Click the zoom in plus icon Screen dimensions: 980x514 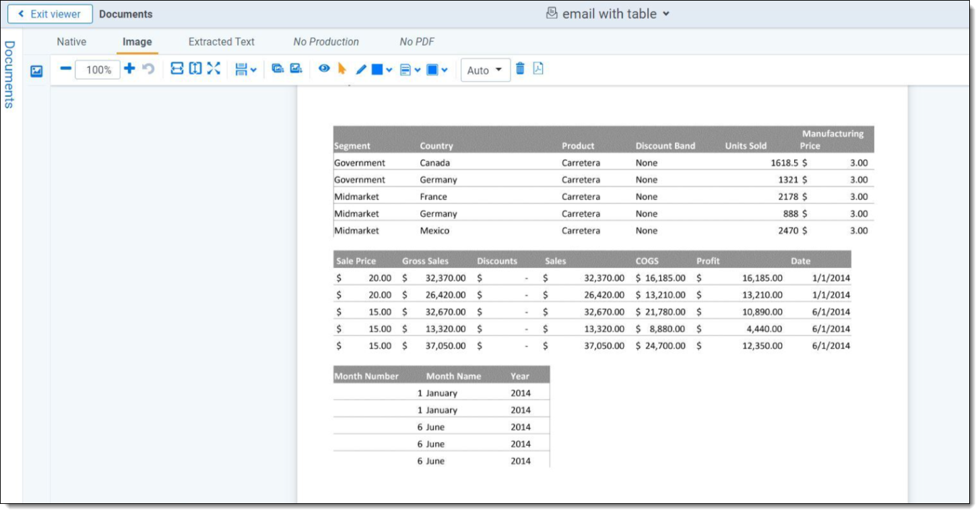click(x=129, y=69)
